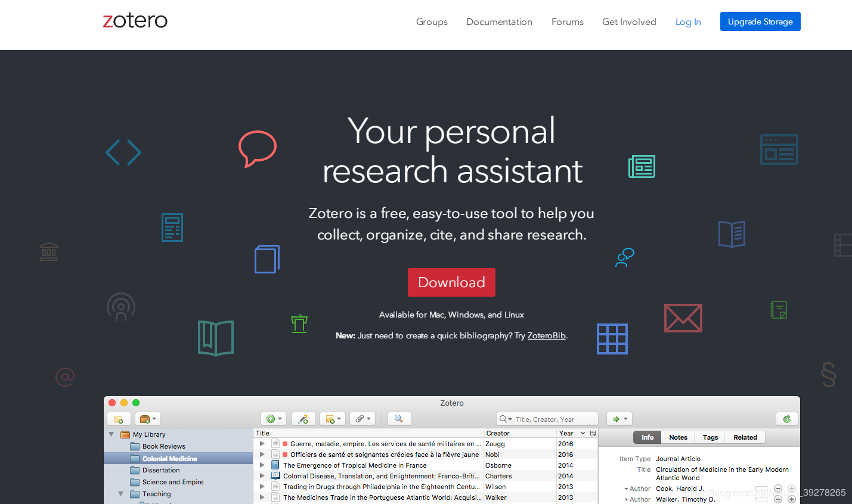The image size is (852, 504).
Task: Click author name Cook, Harold J.
Action: [680, 489]
